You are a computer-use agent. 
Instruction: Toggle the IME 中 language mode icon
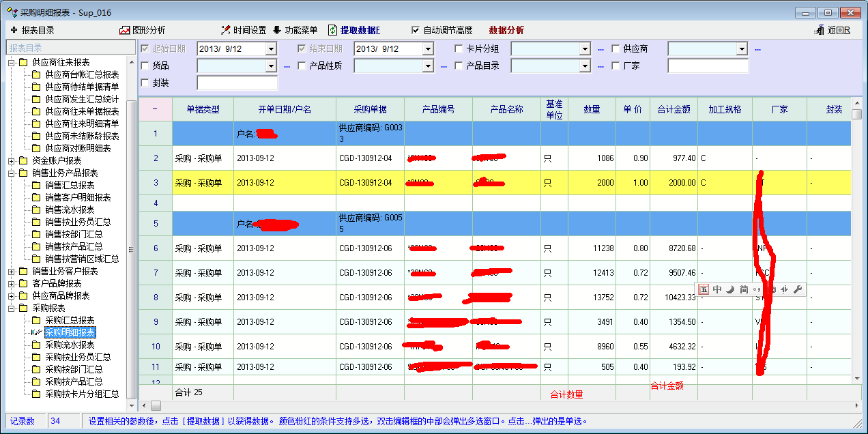click(x=717, y=289)
